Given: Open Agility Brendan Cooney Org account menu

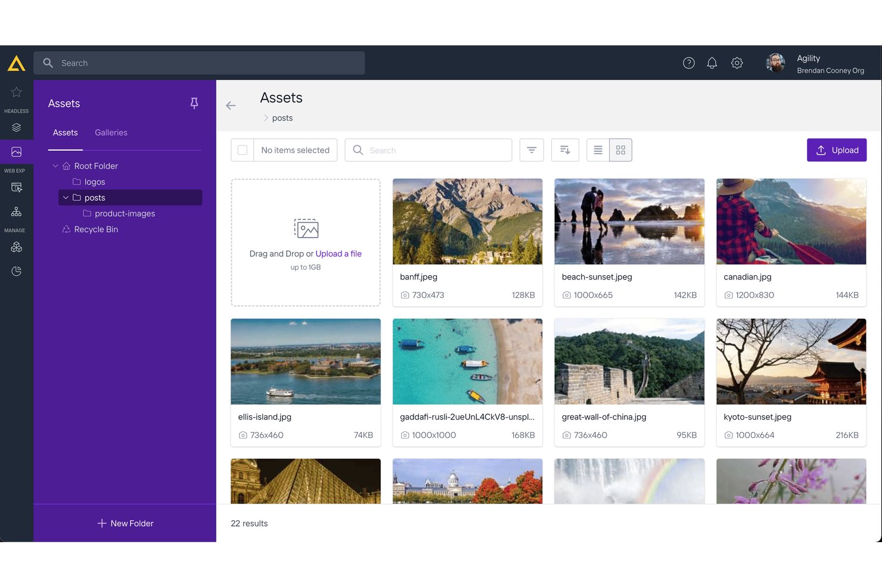Looking at the screenshot, I should tap(830, 64).
